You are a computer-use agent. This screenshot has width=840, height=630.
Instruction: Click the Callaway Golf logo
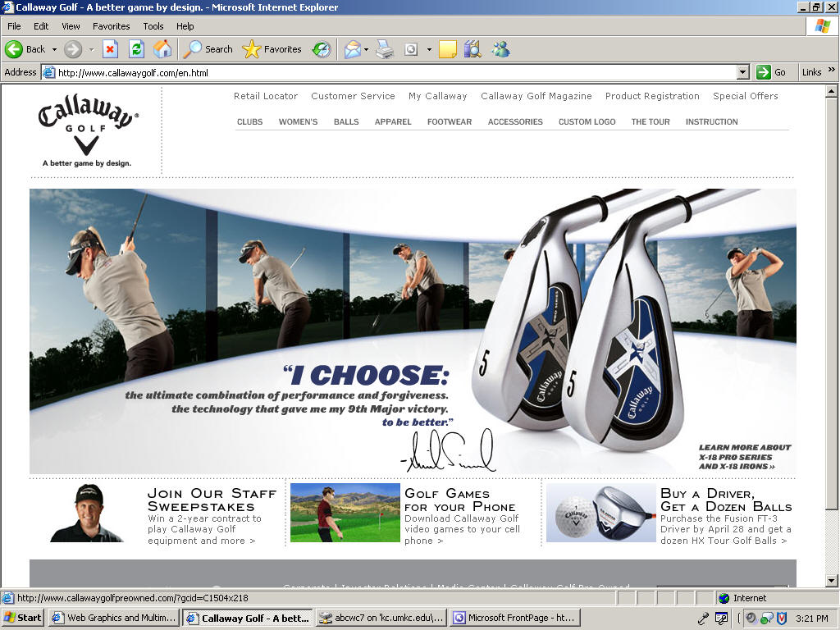tap(88, 130)
